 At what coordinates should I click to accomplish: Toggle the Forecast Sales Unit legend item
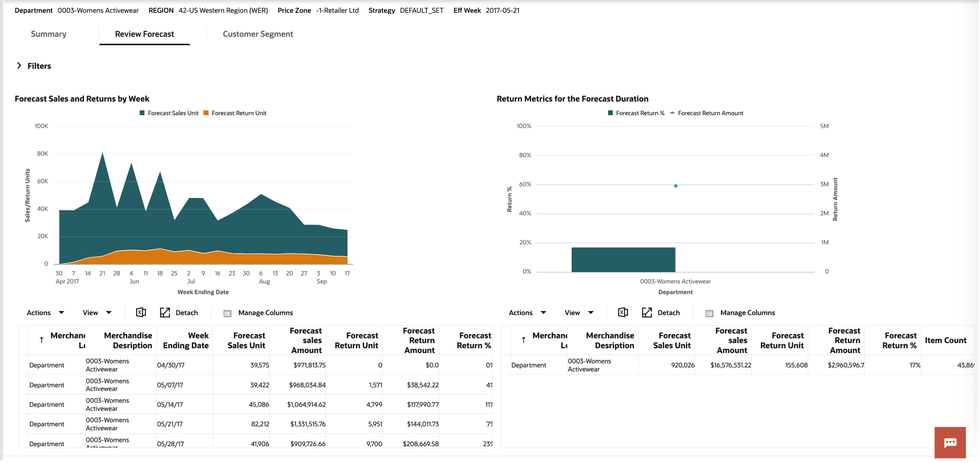click(x=169, y=113)
